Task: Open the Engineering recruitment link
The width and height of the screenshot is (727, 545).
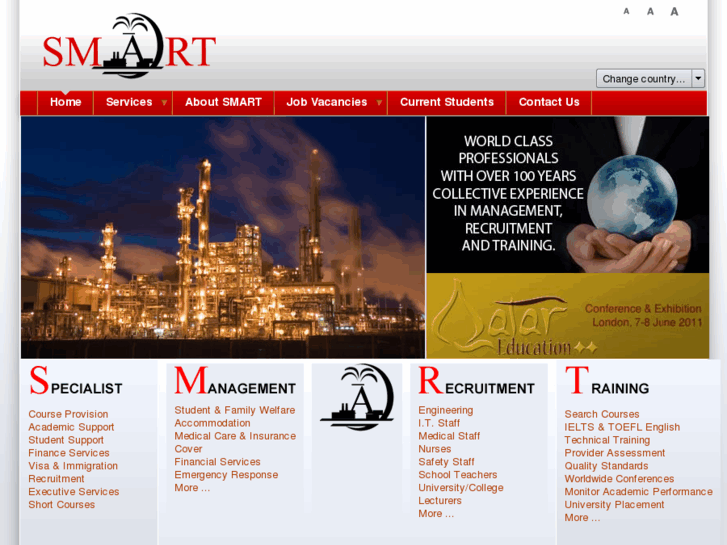Action: (446, 410)
